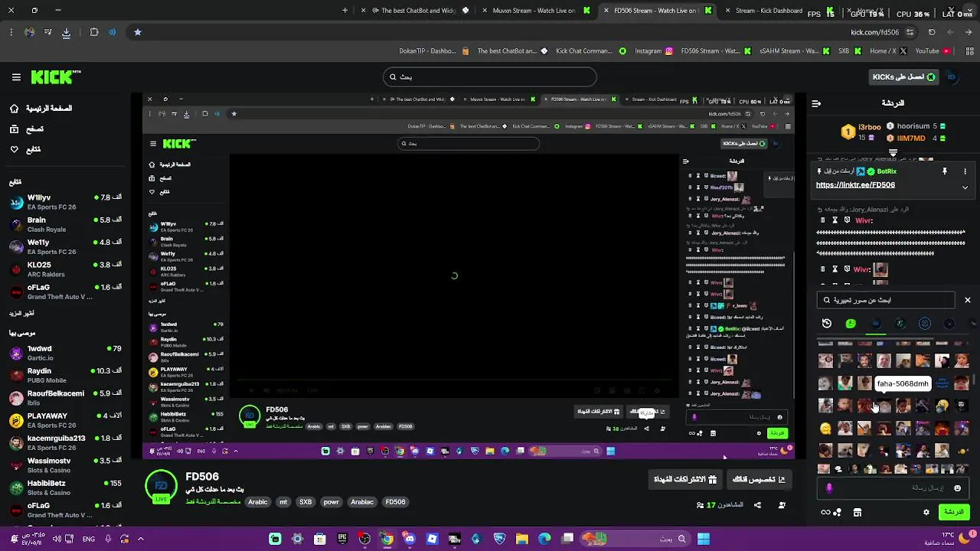Click the gifted subscriptions button
The image size is (980, 551).
(685, 480)
